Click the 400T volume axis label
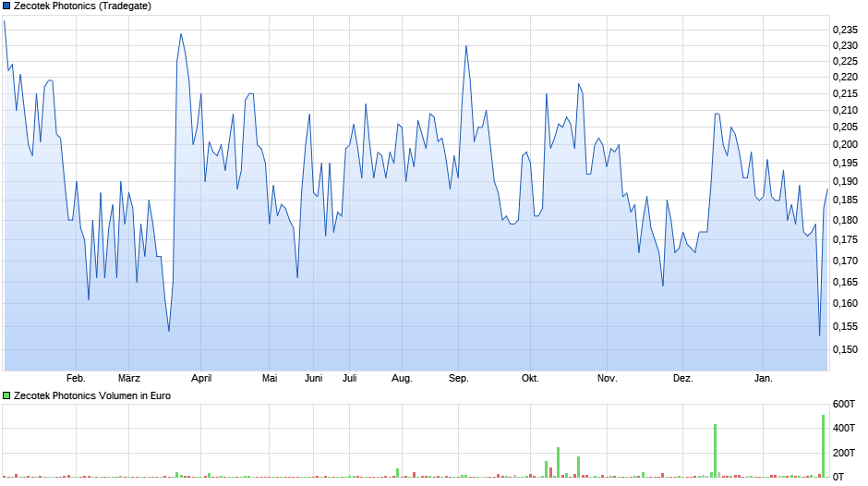 pyautogui.click(x=844, y=428)
